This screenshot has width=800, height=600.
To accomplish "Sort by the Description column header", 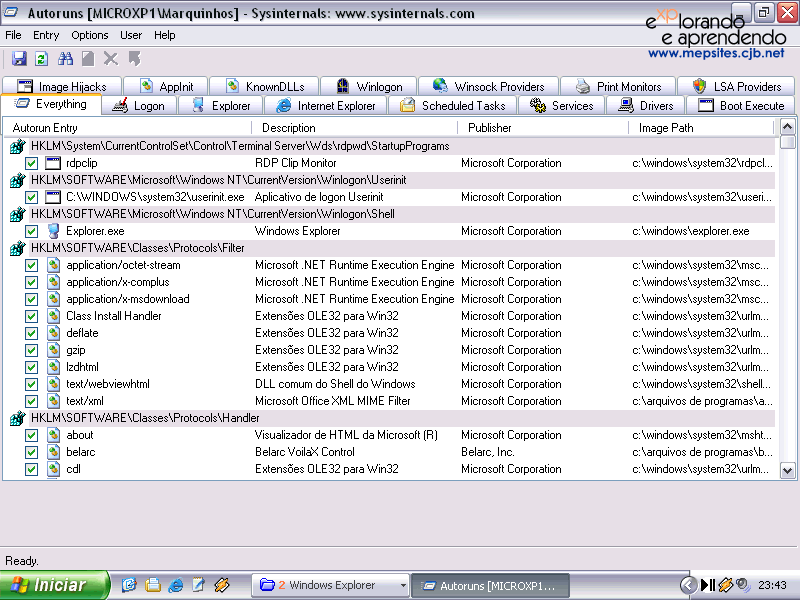I will pyautogui.click(x=355, y=128).
